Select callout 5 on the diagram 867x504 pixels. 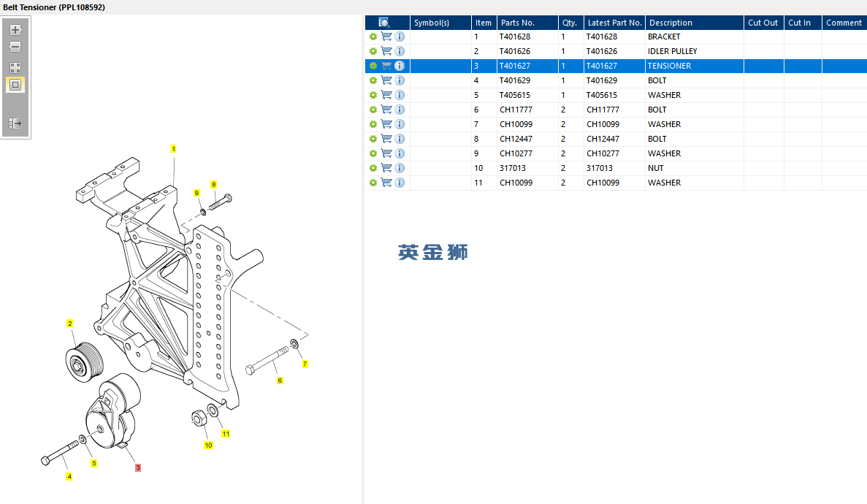(94, 463)
